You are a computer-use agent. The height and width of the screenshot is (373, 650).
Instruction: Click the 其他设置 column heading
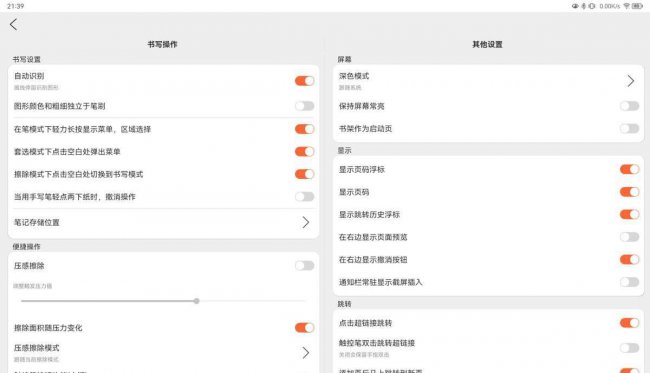pos(488,44)
